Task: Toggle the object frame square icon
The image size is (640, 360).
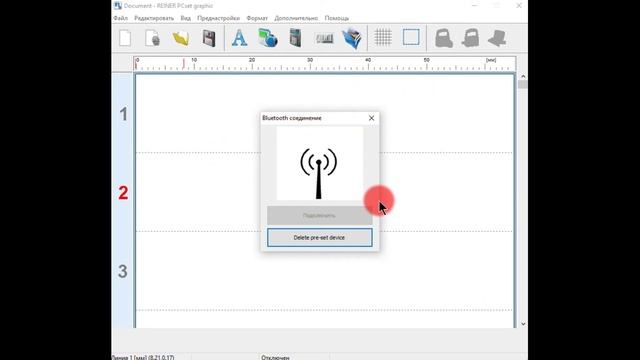Action: click(x=411, y=37)
